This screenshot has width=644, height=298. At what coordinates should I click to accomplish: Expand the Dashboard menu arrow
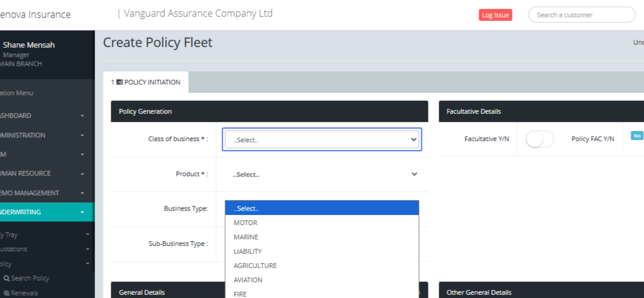tap(82, 116)
